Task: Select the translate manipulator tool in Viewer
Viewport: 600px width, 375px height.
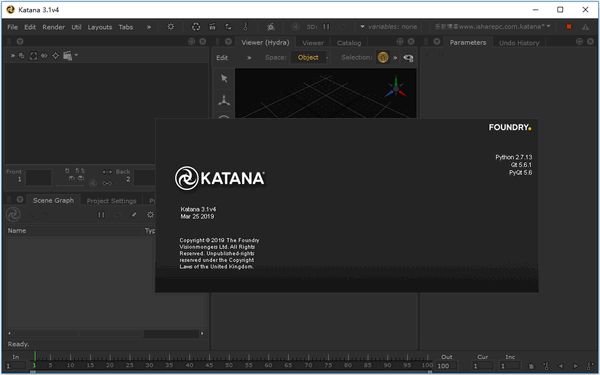Action: click(224, 101)
